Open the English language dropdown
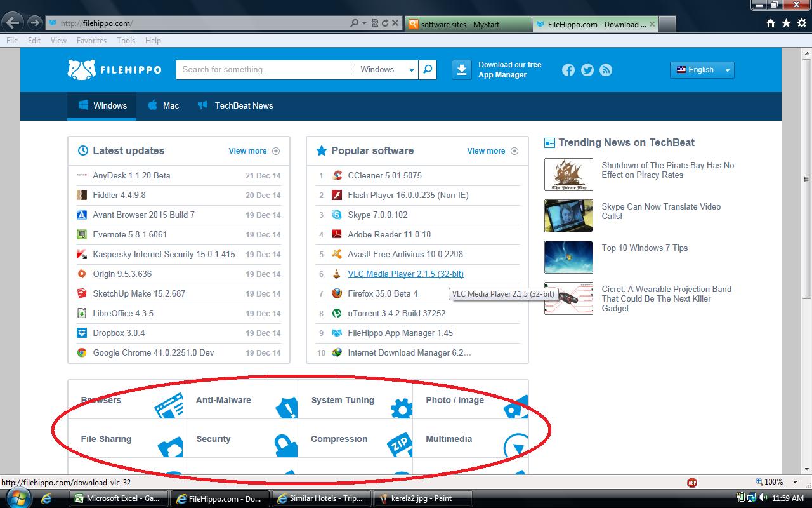Viewport: 812px width, 508px height. (x=702, y=70)
